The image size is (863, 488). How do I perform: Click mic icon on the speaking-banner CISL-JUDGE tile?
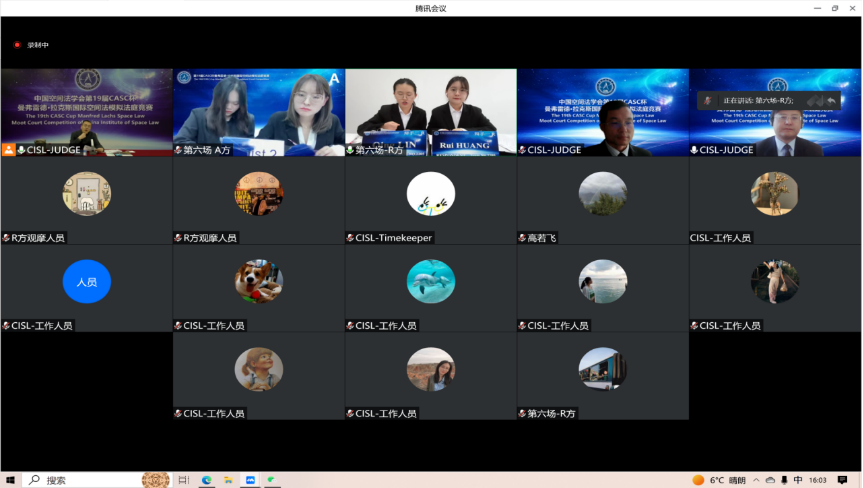(x=694, y=150)
